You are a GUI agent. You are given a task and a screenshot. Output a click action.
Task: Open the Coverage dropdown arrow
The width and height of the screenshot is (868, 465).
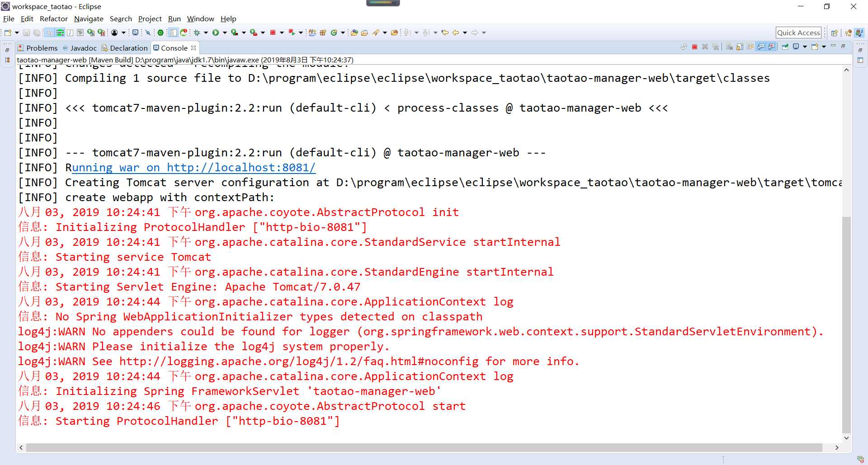point(244,33)
